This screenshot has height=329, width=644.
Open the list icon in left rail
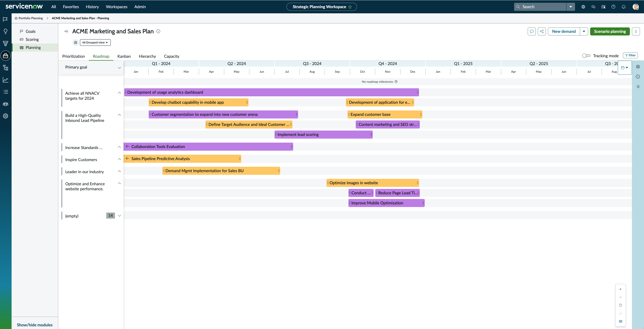coord(6,92)
